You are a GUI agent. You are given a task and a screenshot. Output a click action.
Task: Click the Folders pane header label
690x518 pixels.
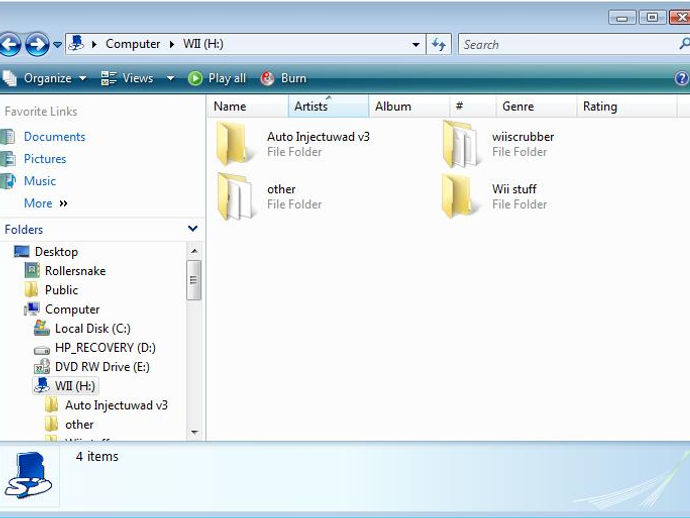tap(24, 230)
